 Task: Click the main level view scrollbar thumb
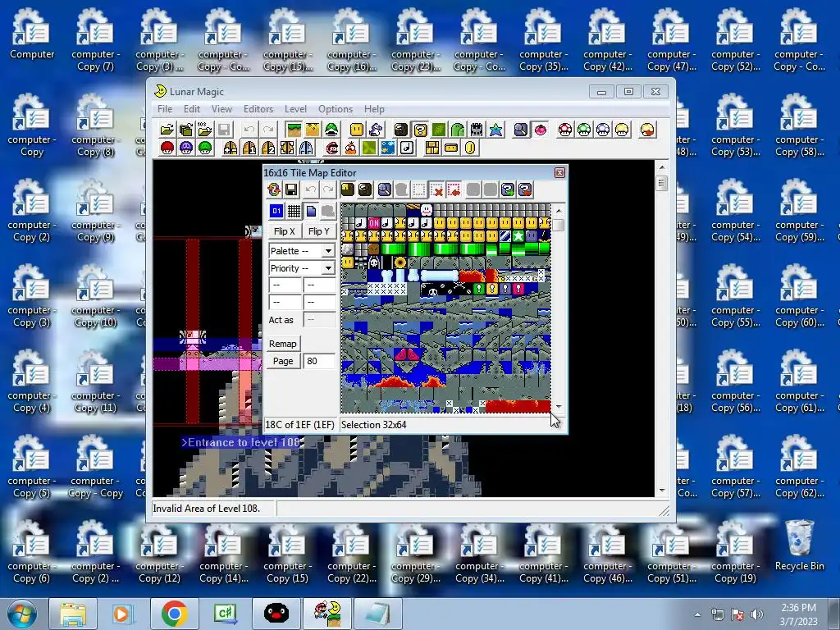click(662, 183)
